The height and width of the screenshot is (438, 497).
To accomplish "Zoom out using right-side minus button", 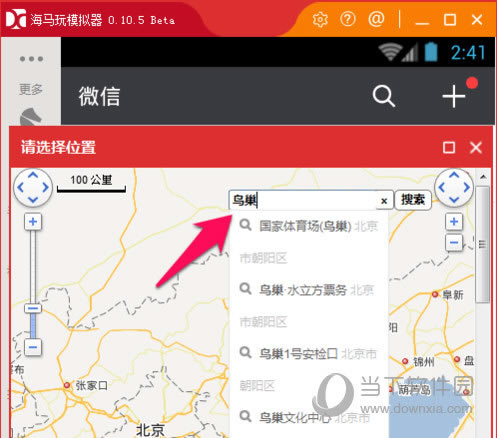I will pyautogui.click(x=454, y=242).
